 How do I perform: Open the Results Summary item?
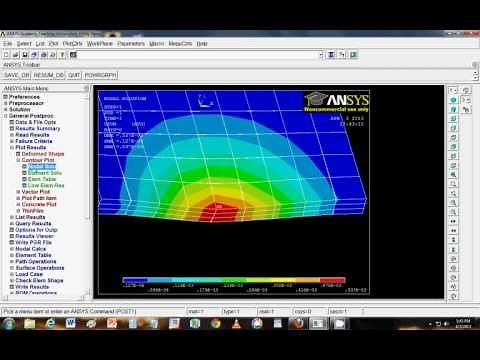click(x=38, y=129)
